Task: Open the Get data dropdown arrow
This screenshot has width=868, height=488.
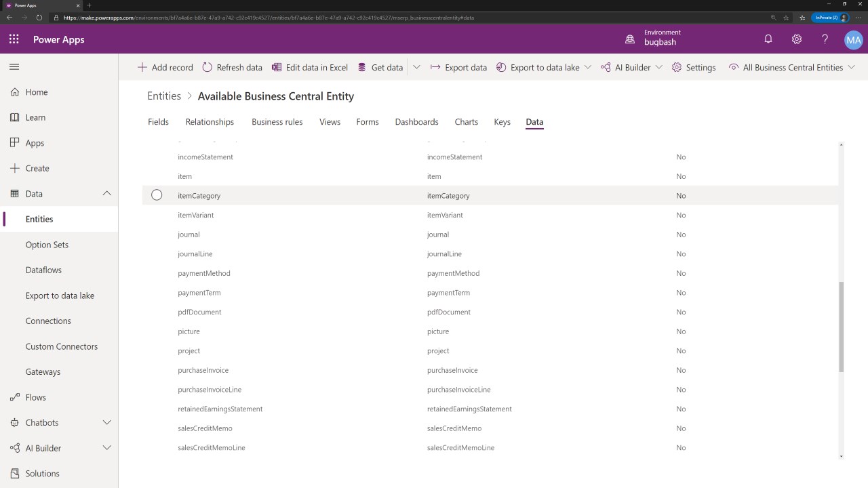Action: (416, 67)
